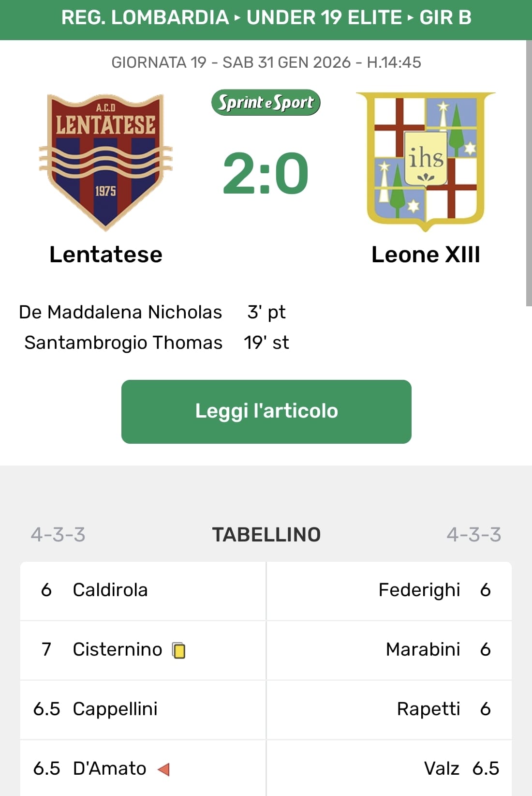Click the page scrollbar on right edge

(529, 174)
